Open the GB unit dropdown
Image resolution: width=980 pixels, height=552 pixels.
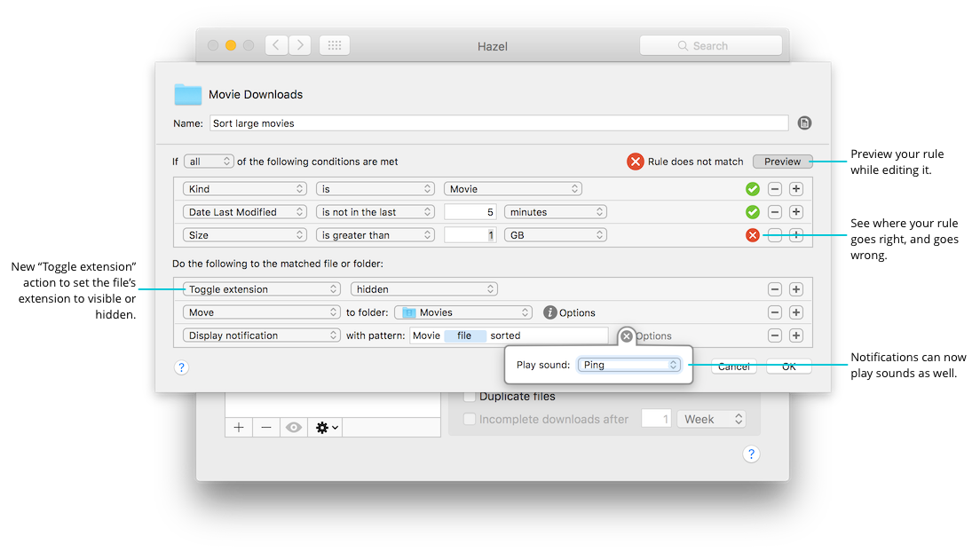point(555,235)
